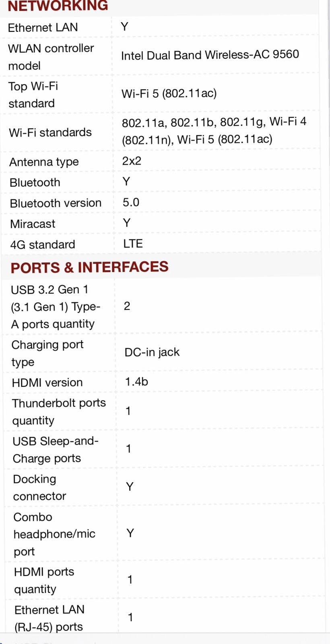The image size is (330, 644).
Task: Click the PORTS & INTERFACES section header
Action: pyautogui.click(x=89, y=267)
